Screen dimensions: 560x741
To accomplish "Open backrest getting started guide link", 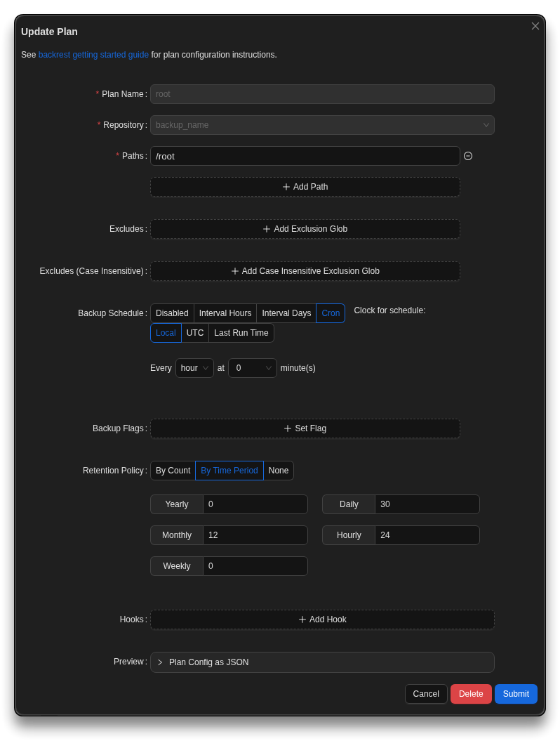I will coord(93,55).
